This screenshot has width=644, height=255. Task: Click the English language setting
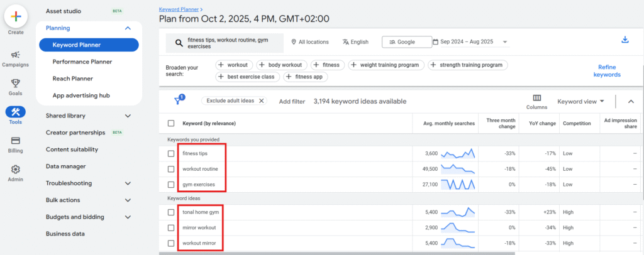[x=355, y=42]
